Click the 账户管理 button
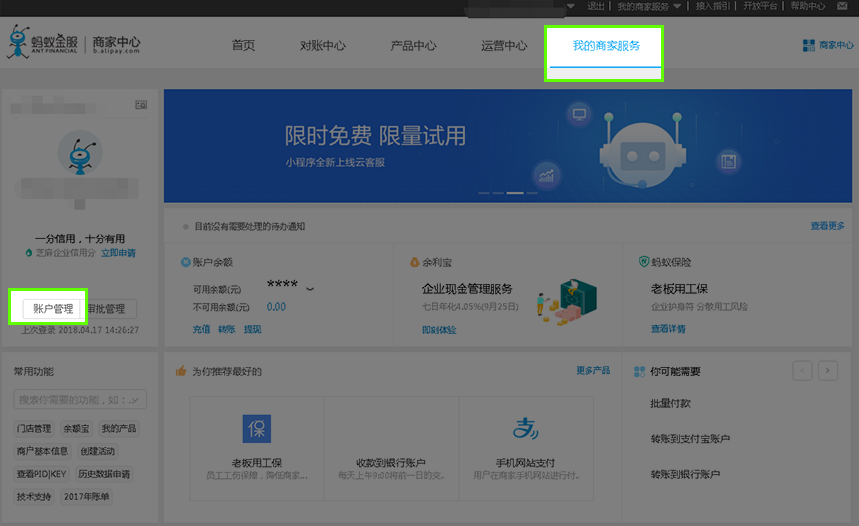The height and width of the screenshot is (526, 859). [x=53, y=308]
